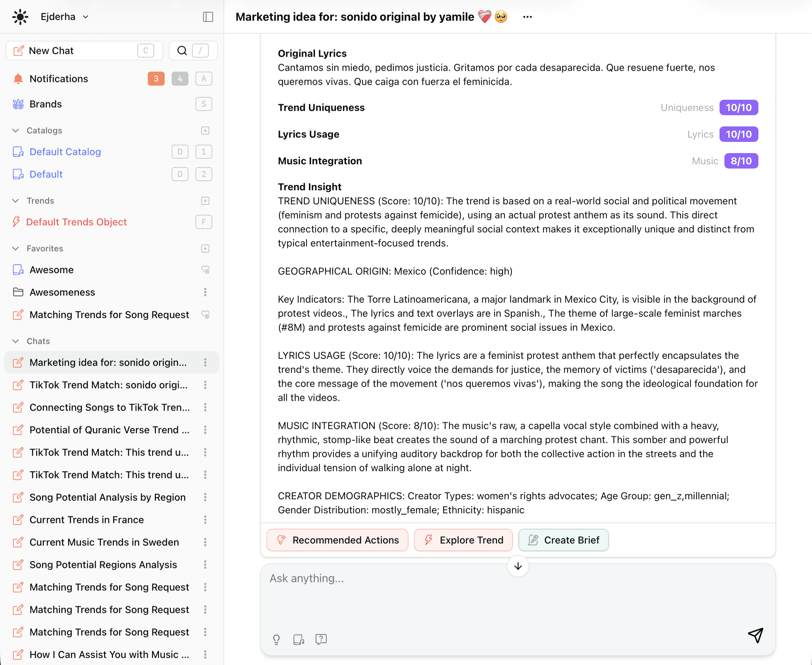Click the orange 3 notifications badge
Screen dimensions: 812x665
click(x=156, y=79)
